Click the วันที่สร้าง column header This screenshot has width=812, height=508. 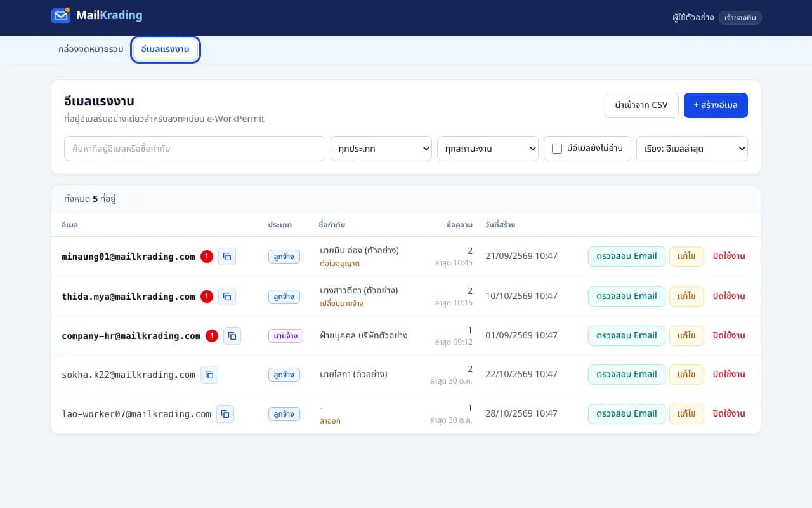click(500, 225)
